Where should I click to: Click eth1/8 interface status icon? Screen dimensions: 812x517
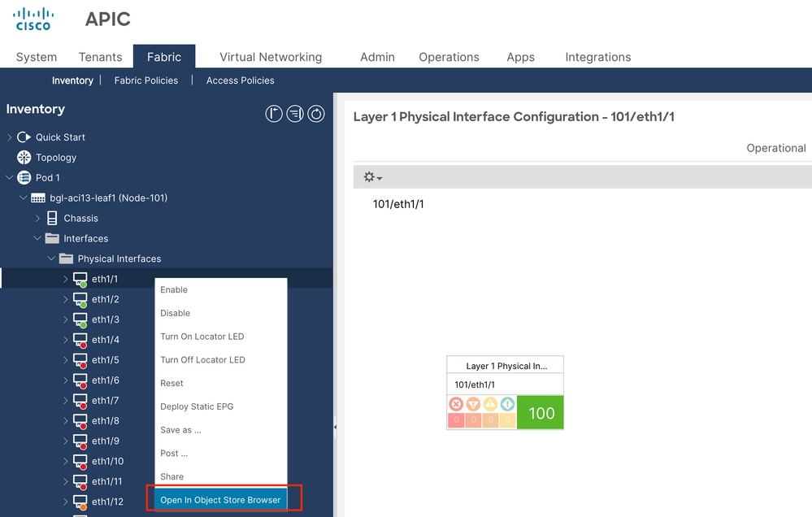point(80,420)
